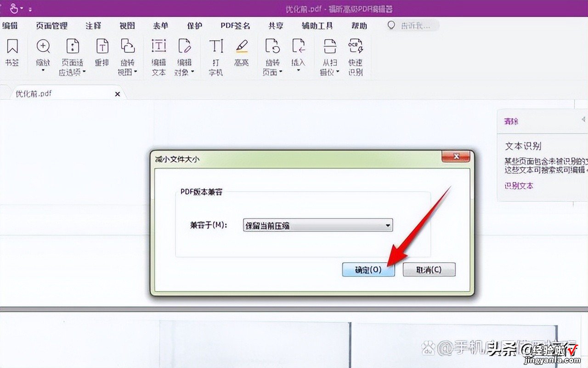Choose the Typewriter (打字机) tool
The height and width of the screenshot is (368, 588).
[216, 46]
